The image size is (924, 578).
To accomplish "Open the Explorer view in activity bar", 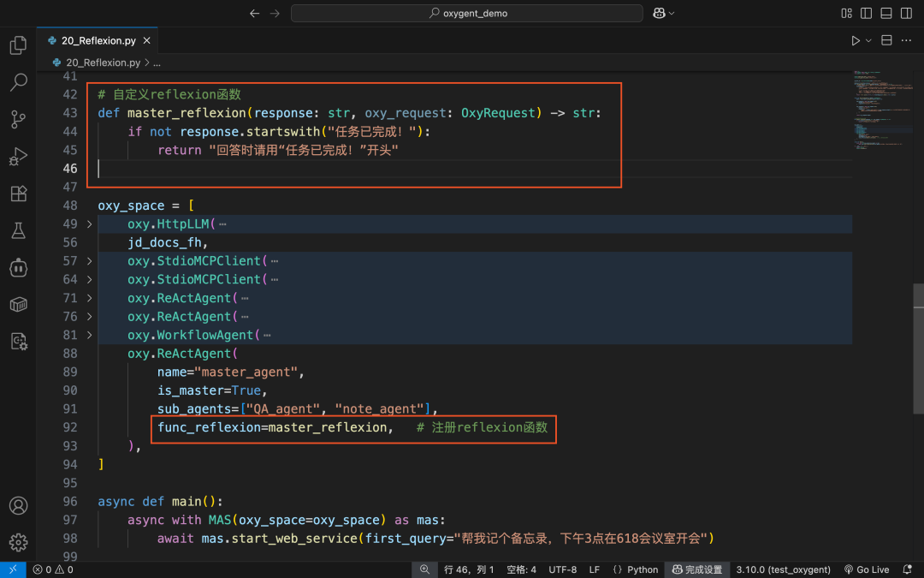I will pyautogui.click(x=18, y=45).
